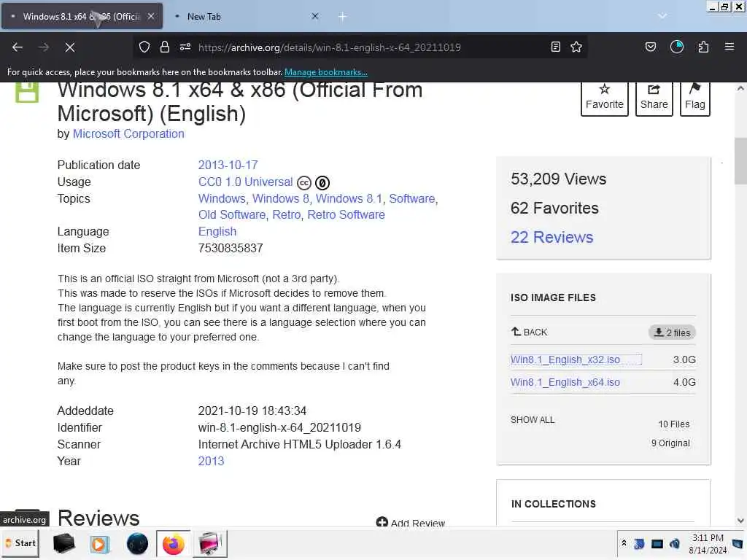Open Save to Pocket icon

coord(650,47)
